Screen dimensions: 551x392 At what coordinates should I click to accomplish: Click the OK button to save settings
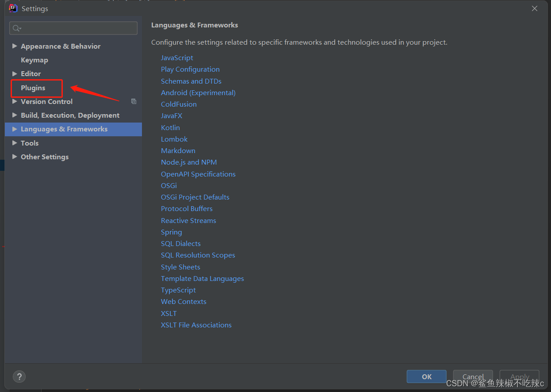(x=426, y=377)
